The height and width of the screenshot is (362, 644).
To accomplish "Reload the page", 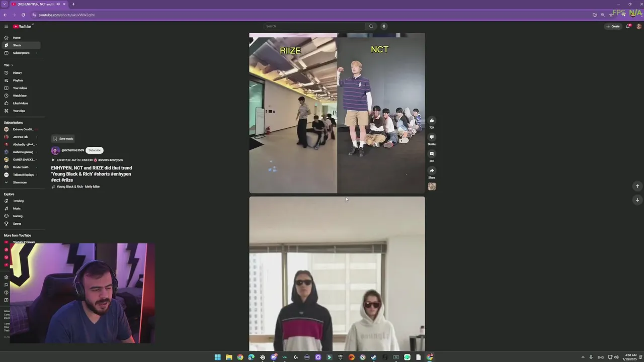I will [x=23, y=15].
